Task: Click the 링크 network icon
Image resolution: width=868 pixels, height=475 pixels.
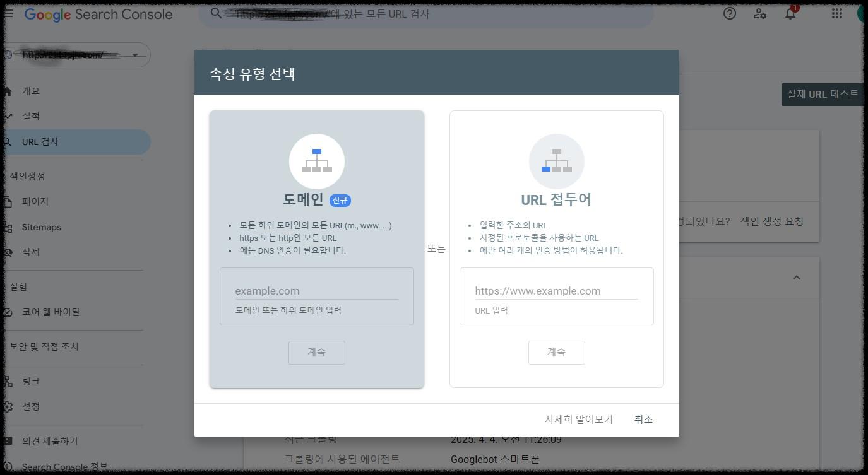Action: point(7,382)
